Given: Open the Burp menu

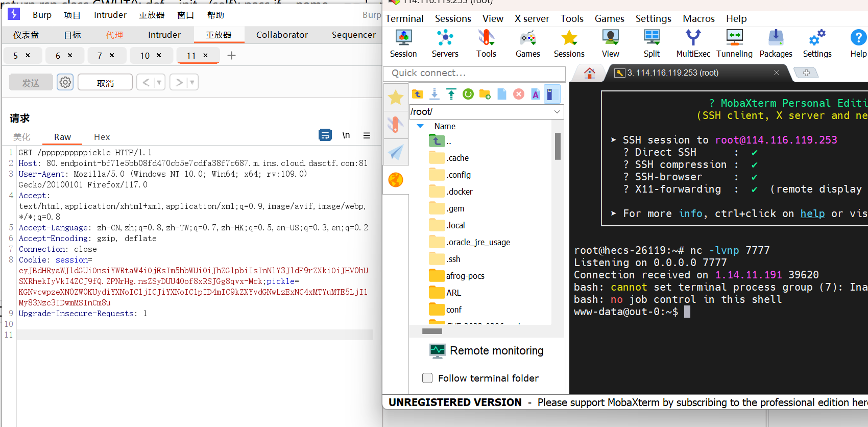Looking at the screenshot, I should 42,15.
